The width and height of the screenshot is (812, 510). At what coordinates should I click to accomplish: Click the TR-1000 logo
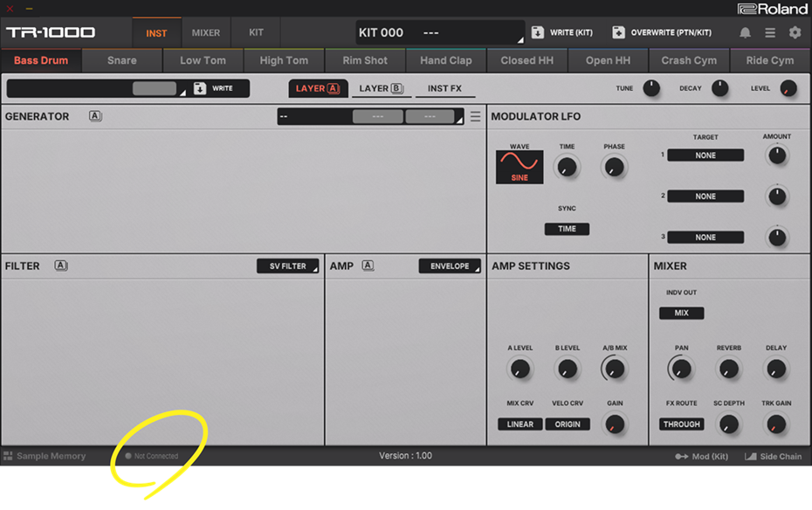coord(51,32)
